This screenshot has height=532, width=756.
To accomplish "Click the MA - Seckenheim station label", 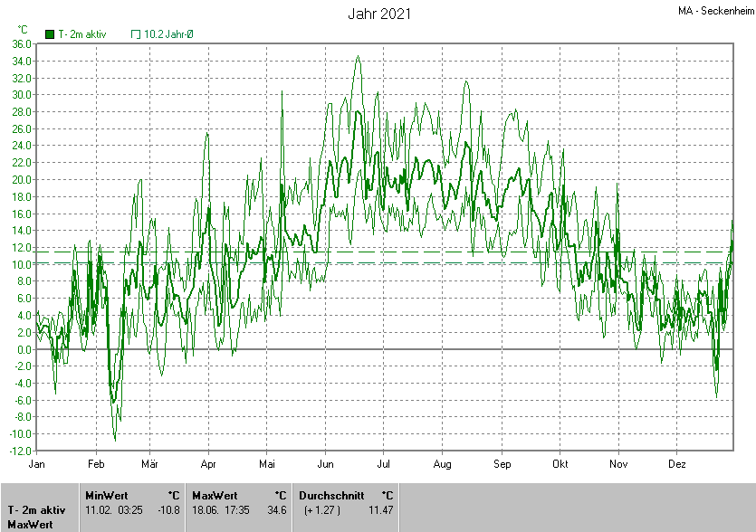I will (715, 12).
